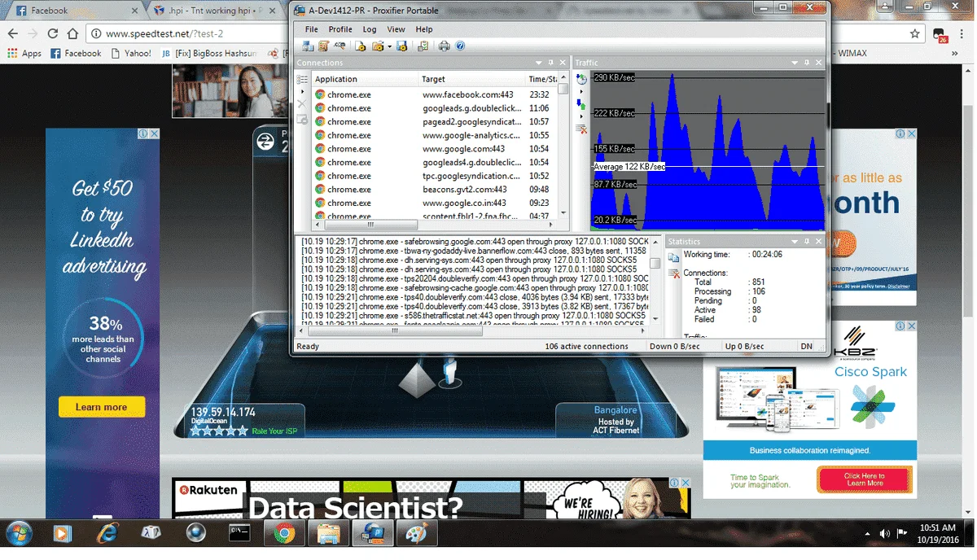Open the '[Fix] BigBoss Hashsum' bookmark

tap(209, 54)
